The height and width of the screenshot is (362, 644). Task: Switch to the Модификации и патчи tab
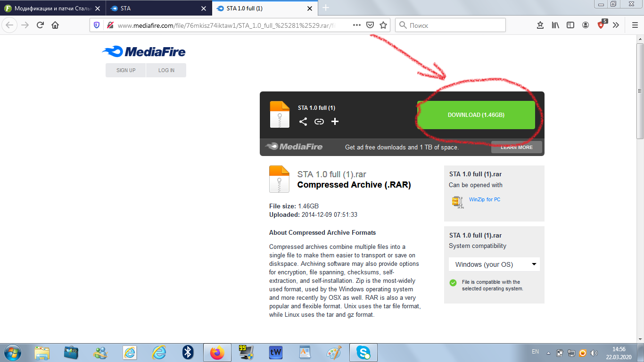click(52, 8)
